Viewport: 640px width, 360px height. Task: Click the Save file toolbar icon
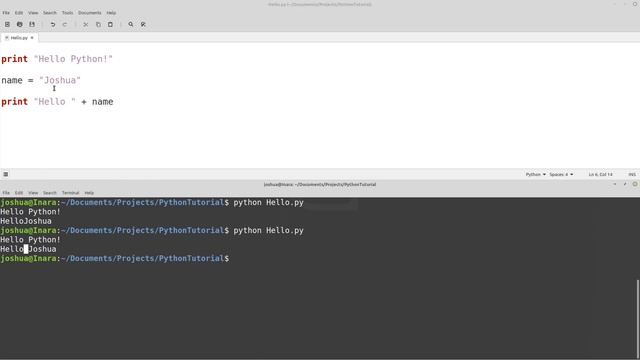(x=32, y=24)
